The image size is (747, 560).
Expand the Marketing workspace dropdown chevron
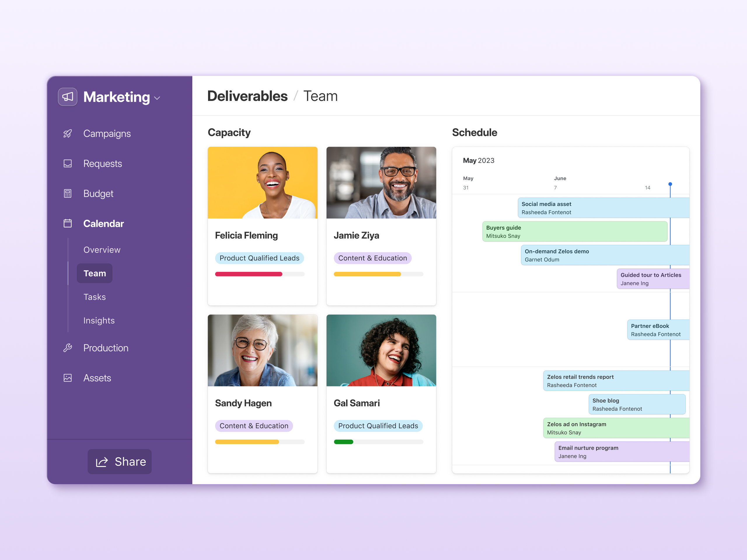[157, 98]
